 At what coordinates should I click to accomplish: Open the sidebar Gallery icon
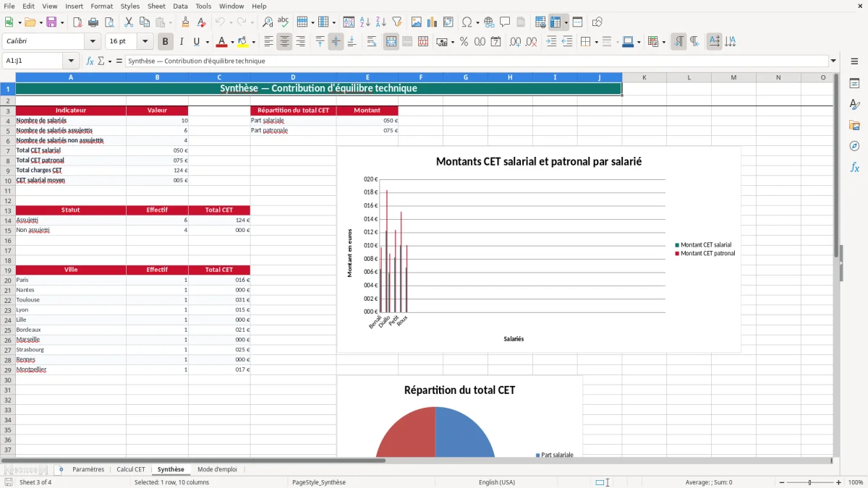click(854, 125)
